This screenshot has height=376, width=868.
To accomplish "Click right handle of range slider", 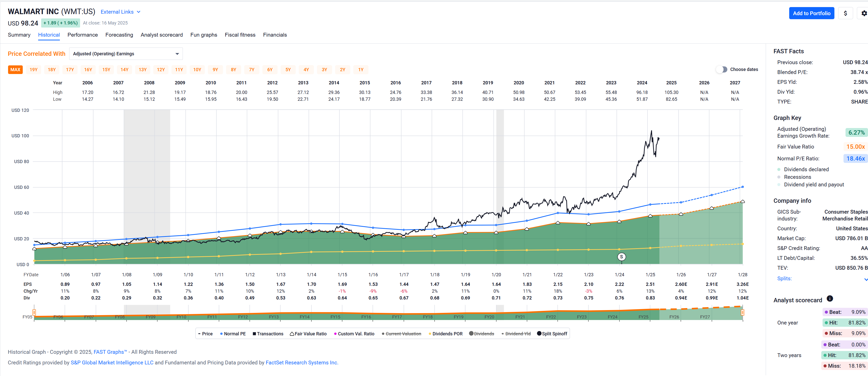I will tap(742, 312).
